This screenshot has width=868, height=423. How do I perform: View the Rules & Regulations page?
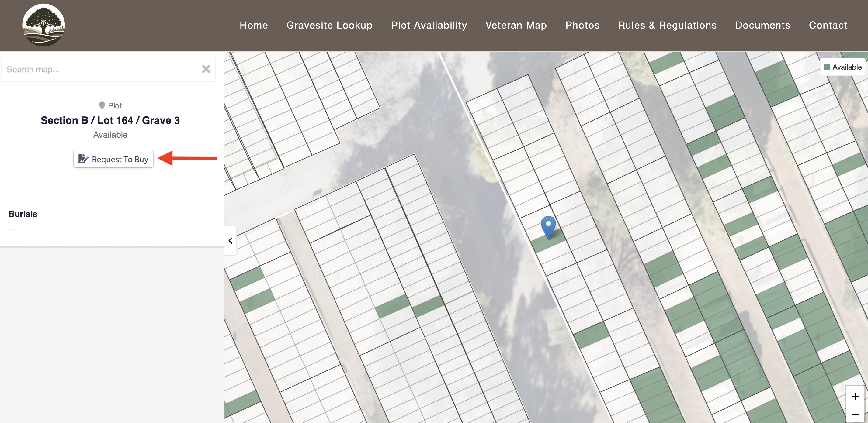[x=667, y=25]
